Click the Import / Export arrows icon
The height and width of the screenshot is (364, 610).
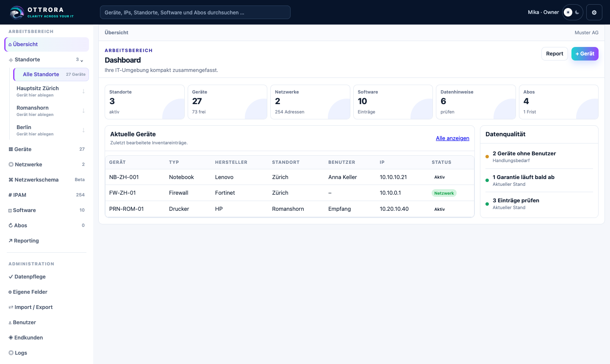click(x=11, y=307)
